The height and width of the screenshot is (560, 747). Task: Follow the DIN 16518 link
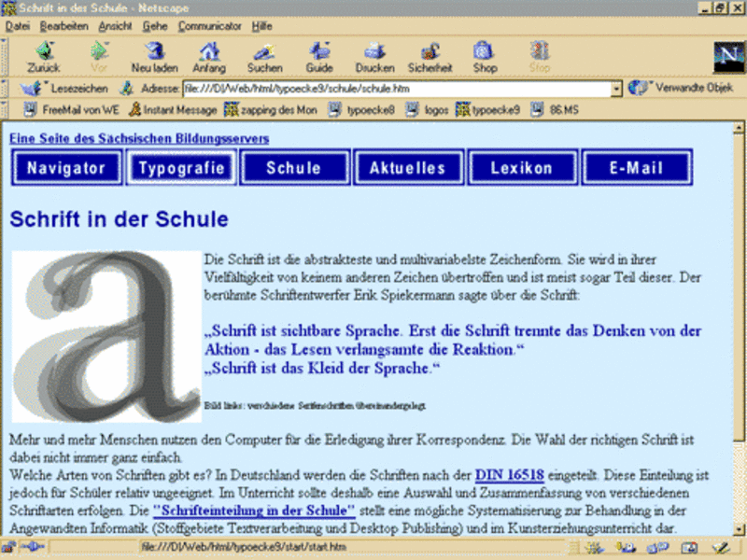pos(509,475)
